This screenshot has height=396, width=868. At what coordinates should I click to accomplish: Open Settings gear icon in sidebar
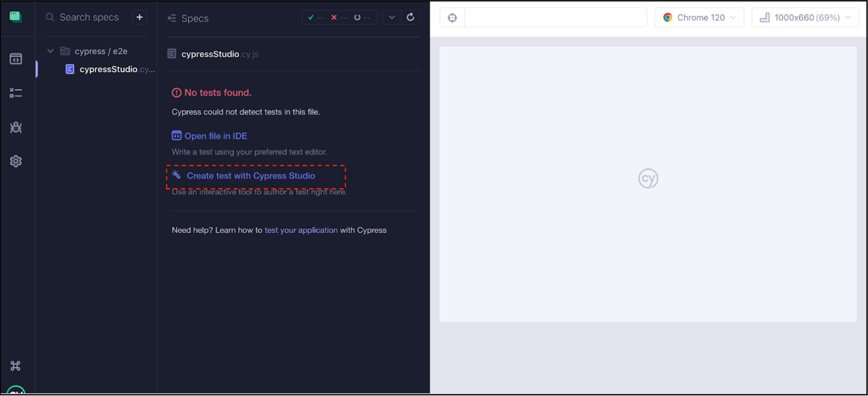(x=16, y=161)
